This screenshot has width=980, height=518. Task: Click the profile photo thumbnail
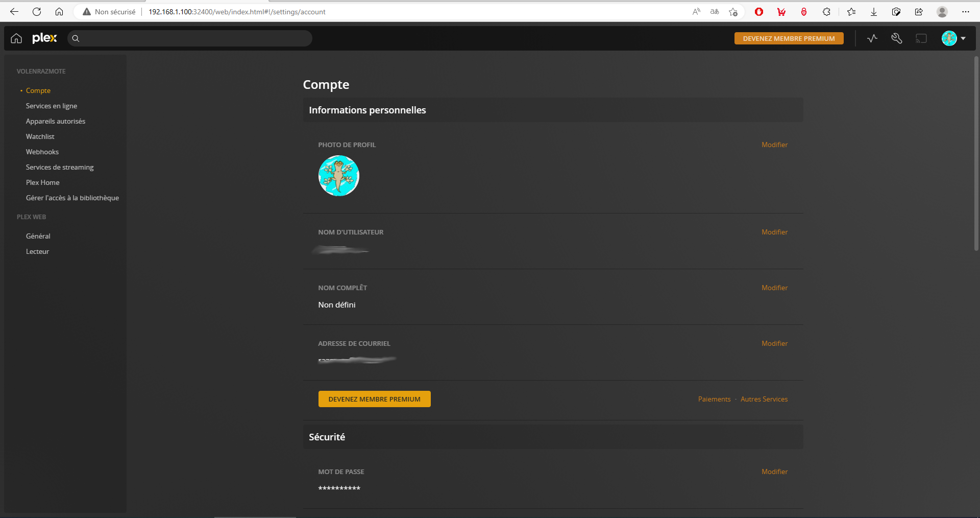tap(339, 176)
